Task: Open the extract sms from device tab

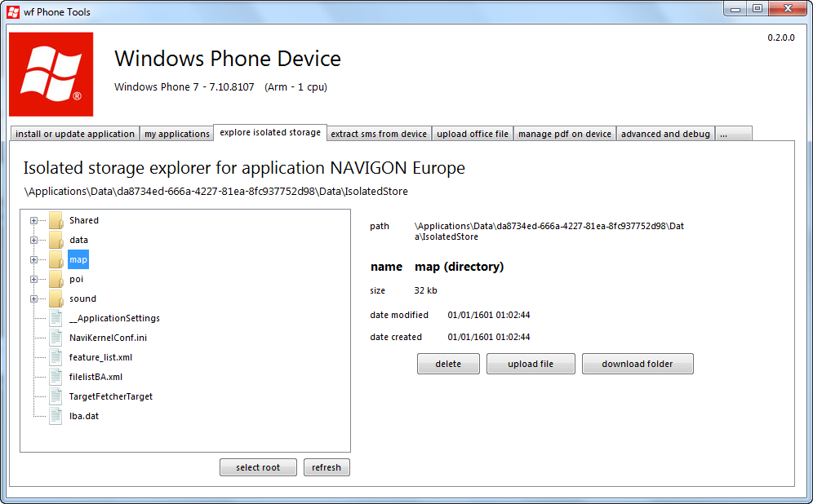Action: 379,134
